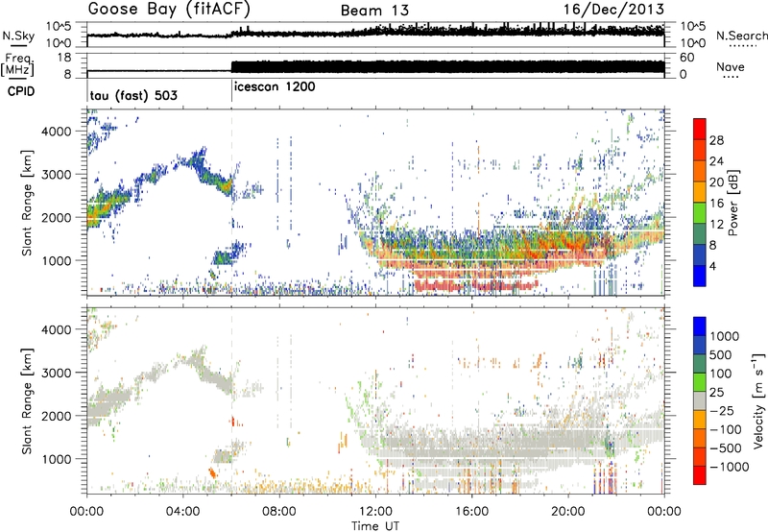The image size is (768, 532).
Task: Click the '100' tick on Velocity scale
Action: (721, 374)
